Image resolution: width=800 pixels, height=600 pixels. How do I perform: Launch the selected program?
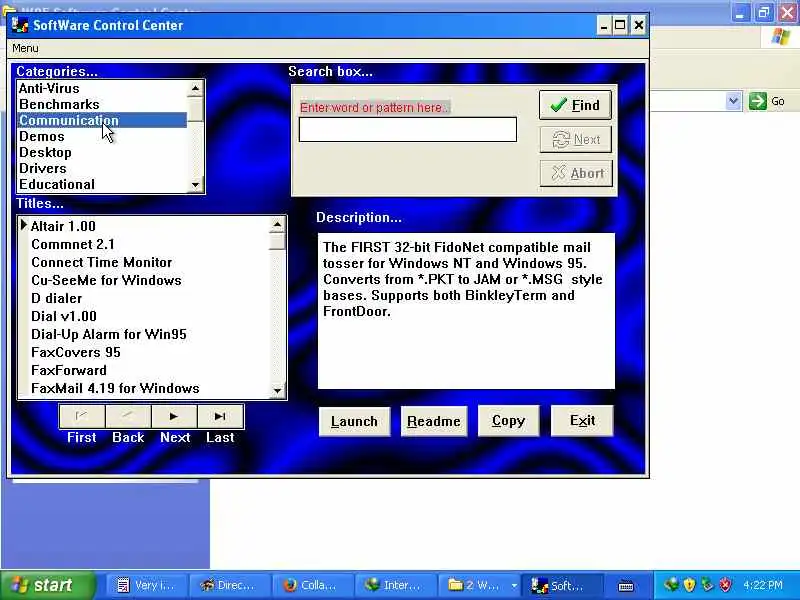tap(354, 421)
